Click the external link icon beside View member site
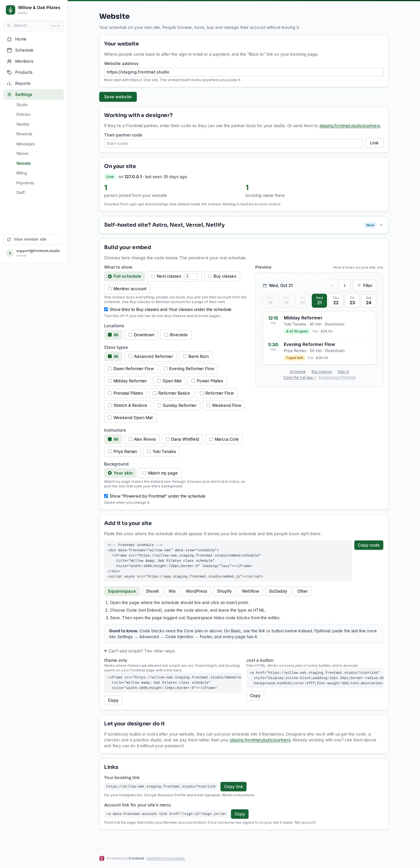420x868 pixels. pyautogui.click(x=9, y=240)
